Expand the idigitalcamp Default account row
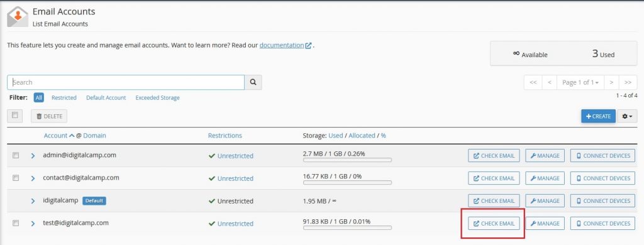This screenshot has width=644, height=245. coord(33,201)
